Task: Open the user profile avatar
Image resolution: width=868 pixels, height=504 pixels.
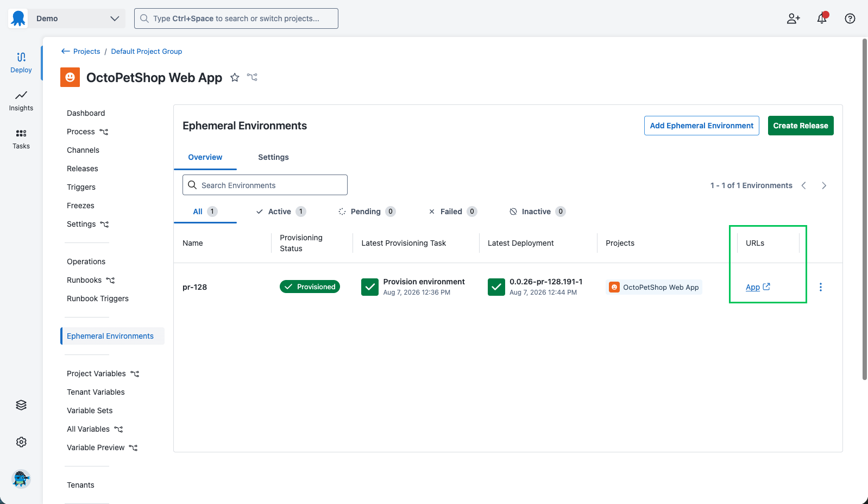Action: [21, 479]
